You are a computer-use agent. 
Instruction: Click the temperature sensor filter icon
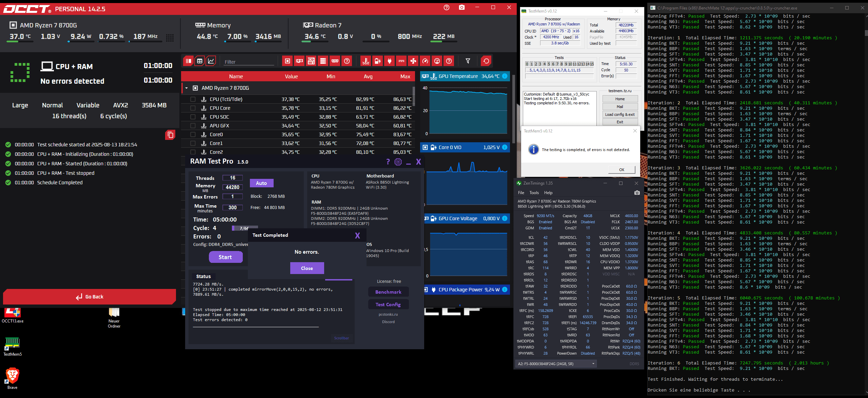366,61
